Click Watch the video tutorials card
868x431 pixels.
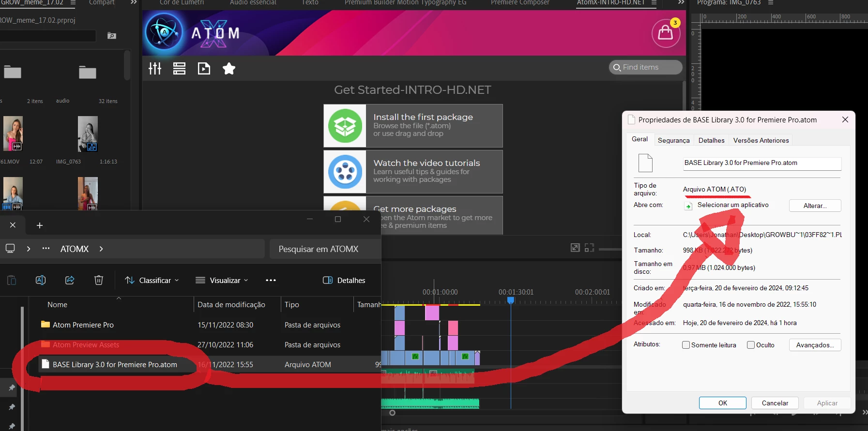point(413,172)
